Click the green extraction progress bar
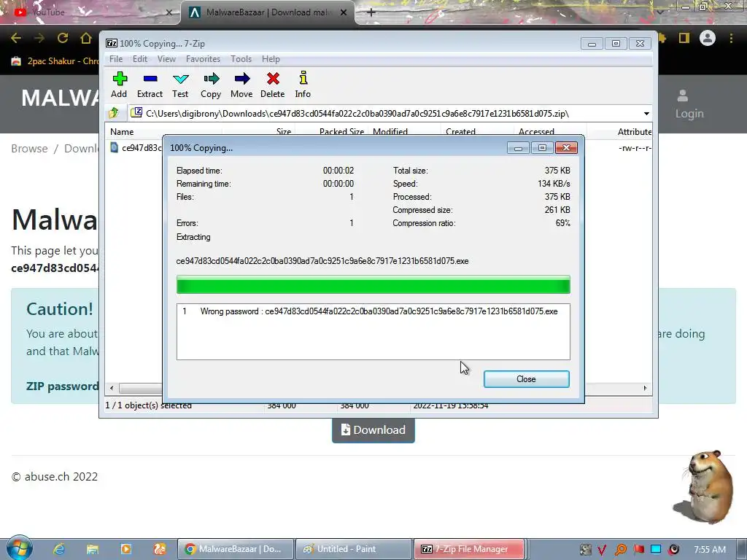This screenshot has width=747, height=560. 373,285
